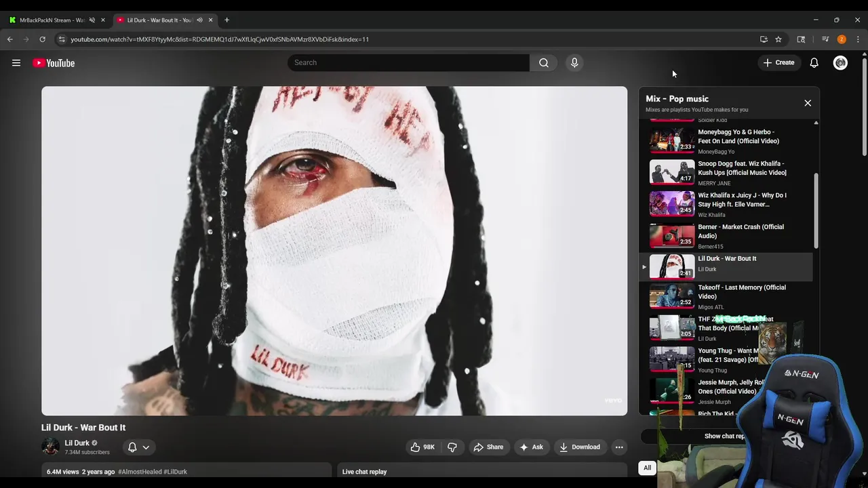Focus the YouTube Search field

[x=409, y=62]
